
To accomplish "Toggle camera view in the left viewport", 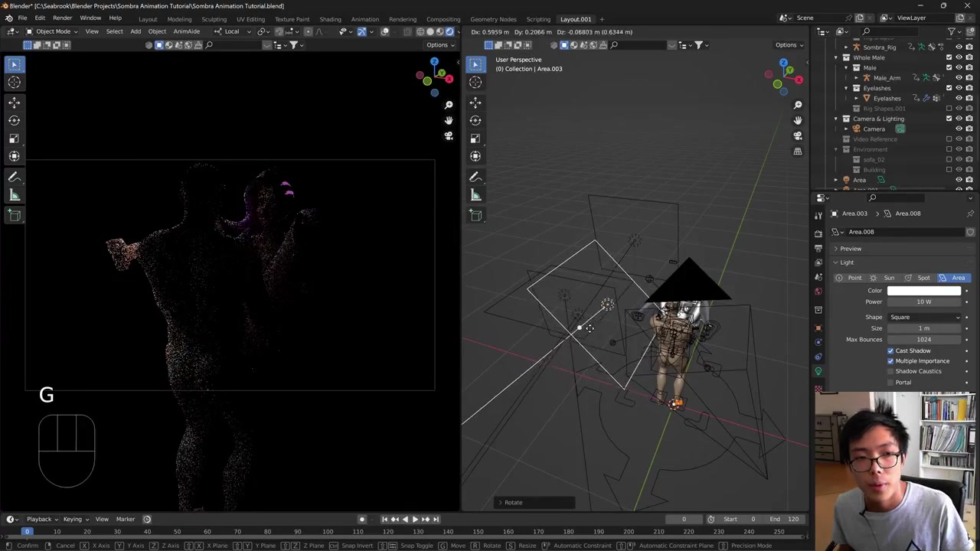I will tap(449, 136).
